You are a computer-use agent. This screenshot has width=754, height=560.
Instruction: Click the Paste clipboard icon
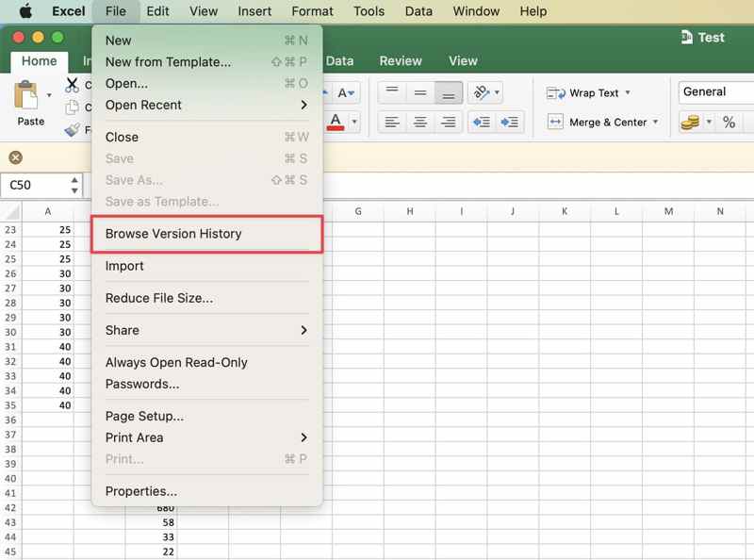click(x=25, y=95)
